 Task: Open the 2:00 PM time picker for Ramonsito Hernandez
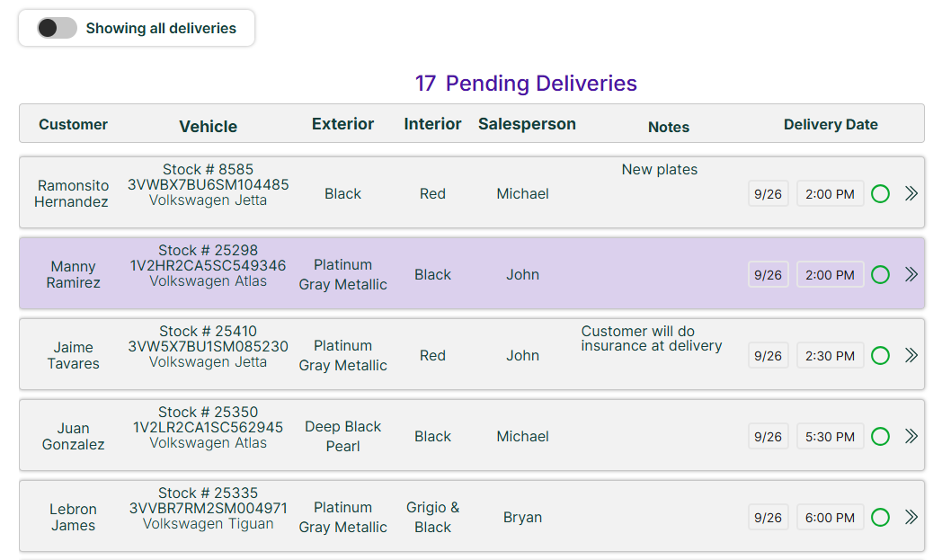(830, 193)
